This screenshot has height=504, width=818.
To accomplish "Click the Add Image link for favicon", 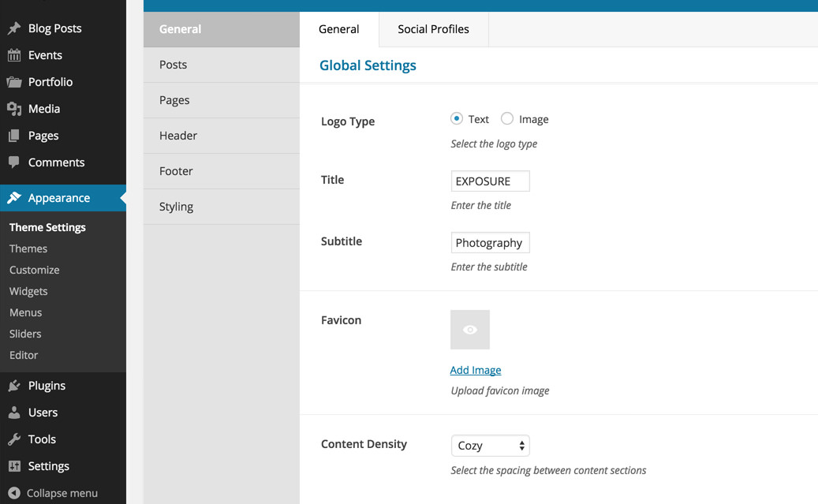I will pyautogui.click(x=475, y=370).
